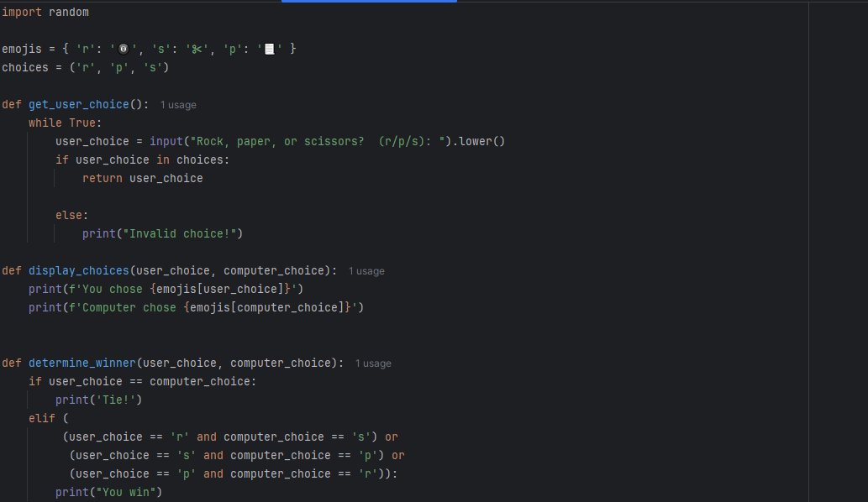Click the get_user_choice function name
This screenshot has width=868, height=502.
point(79,104)
